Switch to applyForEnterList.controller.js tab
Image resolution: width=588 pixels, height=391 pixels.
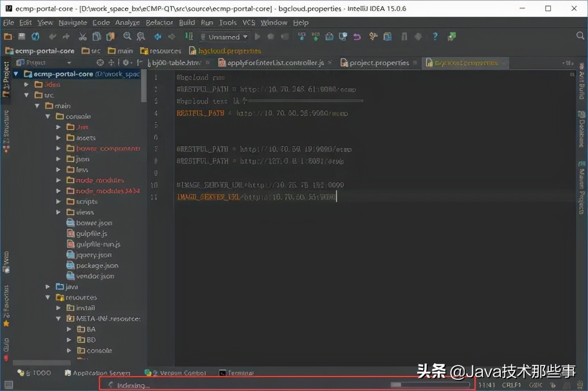(x=276, y=63)
